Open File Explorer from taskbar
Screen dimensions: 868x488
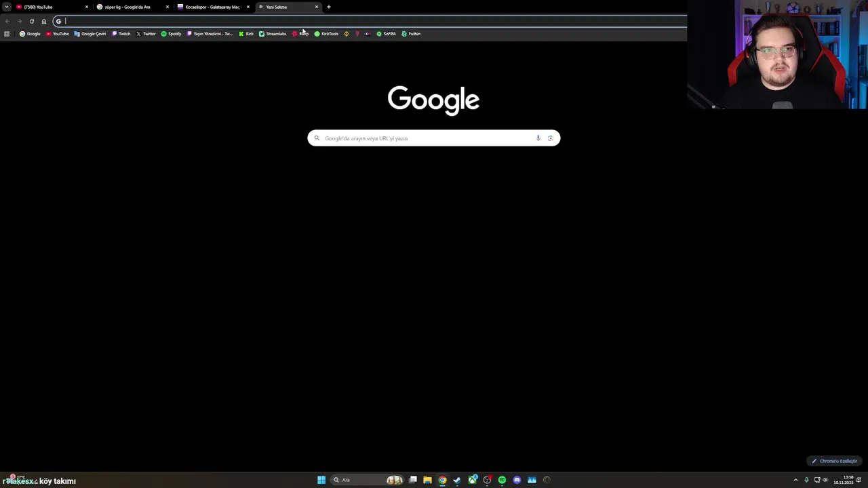(x=427, y=480)
